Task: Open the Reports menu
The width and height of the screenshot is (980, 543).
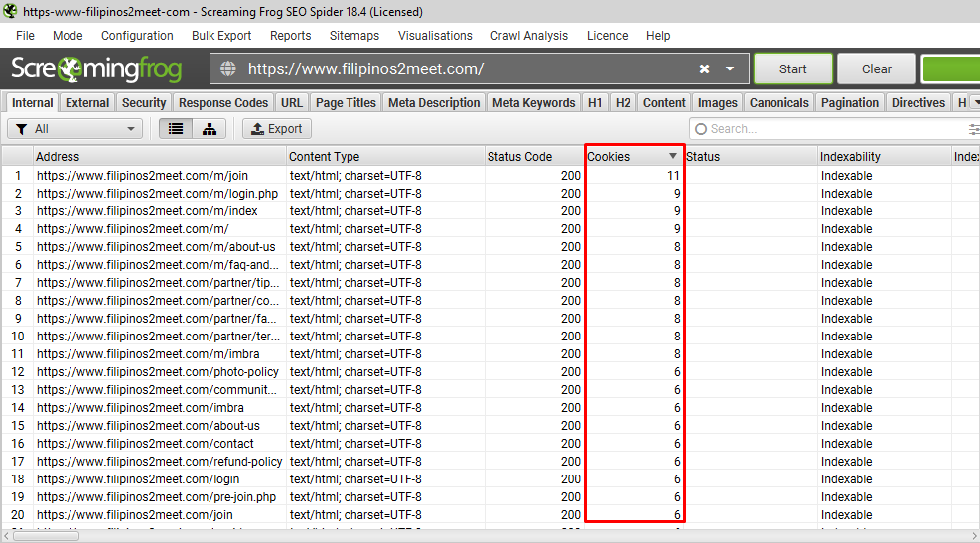Action: pos(290,36)
